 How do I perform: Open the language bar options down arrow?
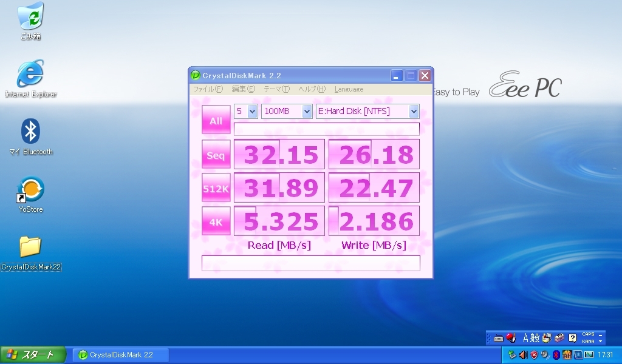601,342
